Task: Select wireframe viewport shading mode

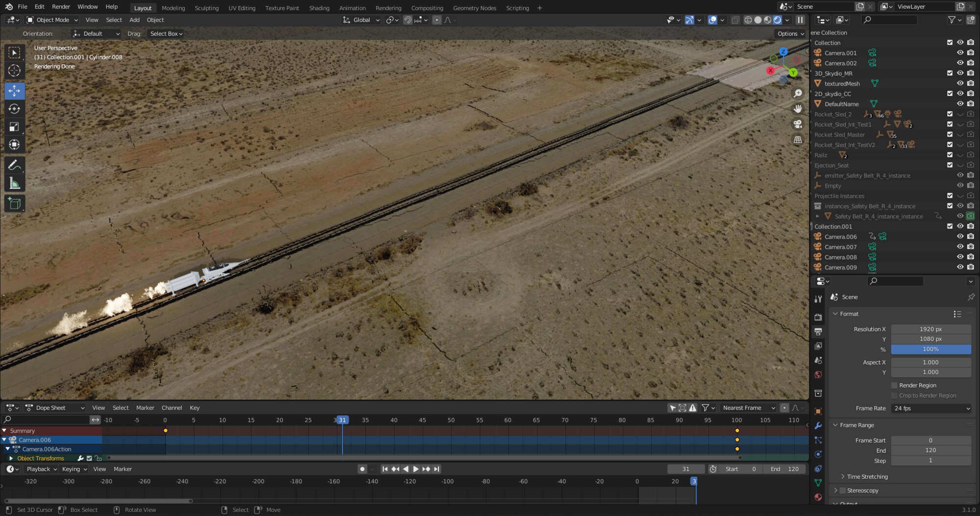Action: [x=748, y=20]
